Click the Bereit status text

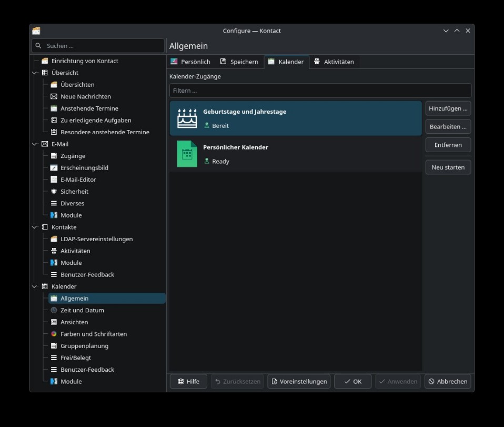[x=220, y=126]
